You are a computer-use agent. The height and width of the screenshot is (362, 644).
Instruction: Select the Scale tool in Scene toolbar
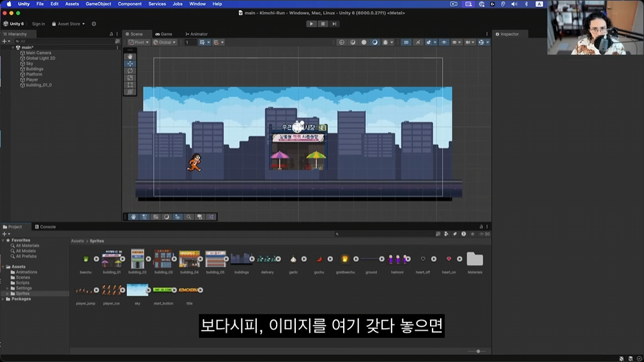(x=130, y=78)
